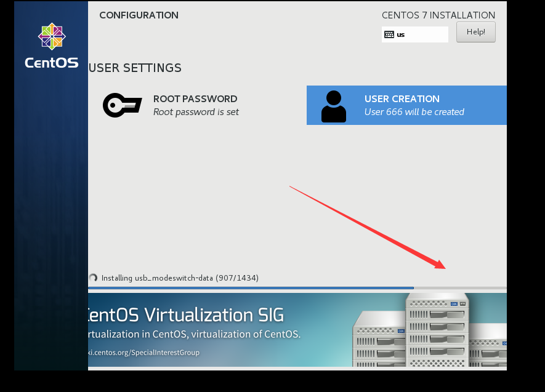545x392 pixels.
Task: Open the us keyboard layout indicator
Action: [x=414, y=34]
